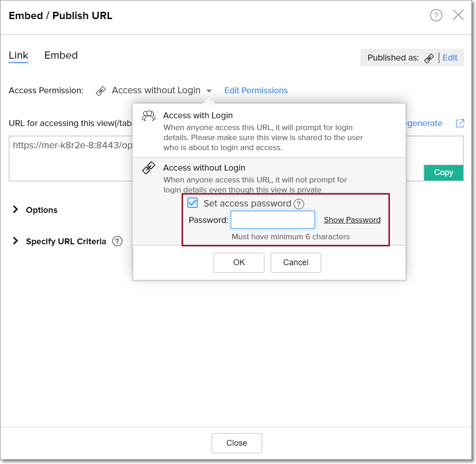Click the help icon beside Specify URL Criteria
This screenshot has width=476, height=464.
[x=117, y=242]
